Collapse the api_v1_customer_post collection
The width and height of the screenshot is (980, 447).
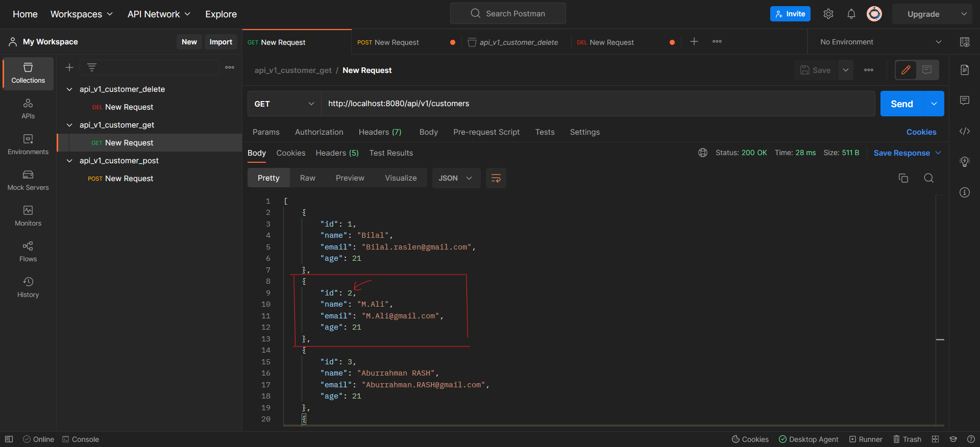pyautogui.click(x=69, y=161)
